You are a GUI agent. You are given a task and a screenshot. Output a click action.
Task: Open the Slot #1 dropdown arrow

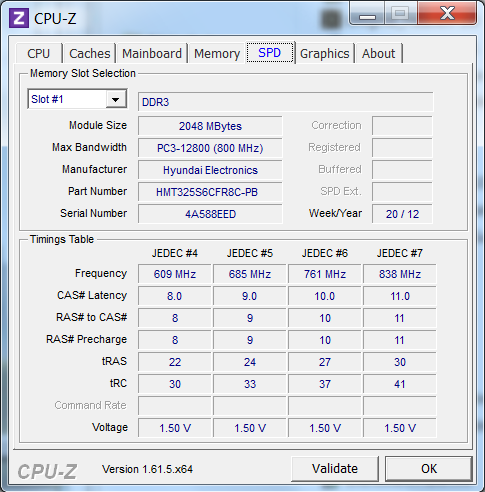(116, 99)
